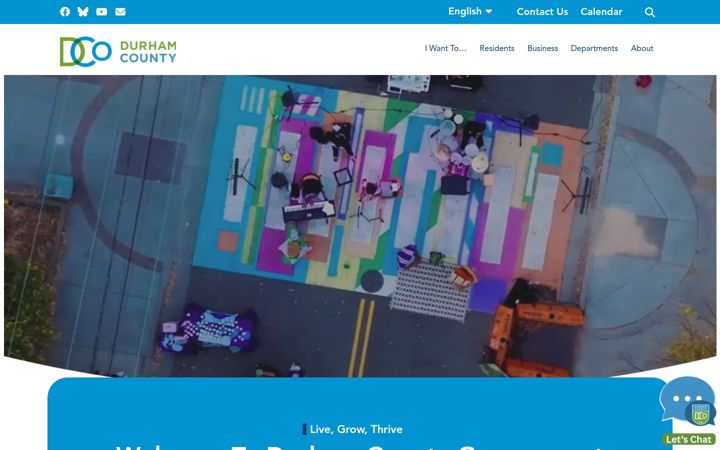Viewport: 720px width, 450px height.
Task: Go to the Calendar link
Action: (601, 12)
